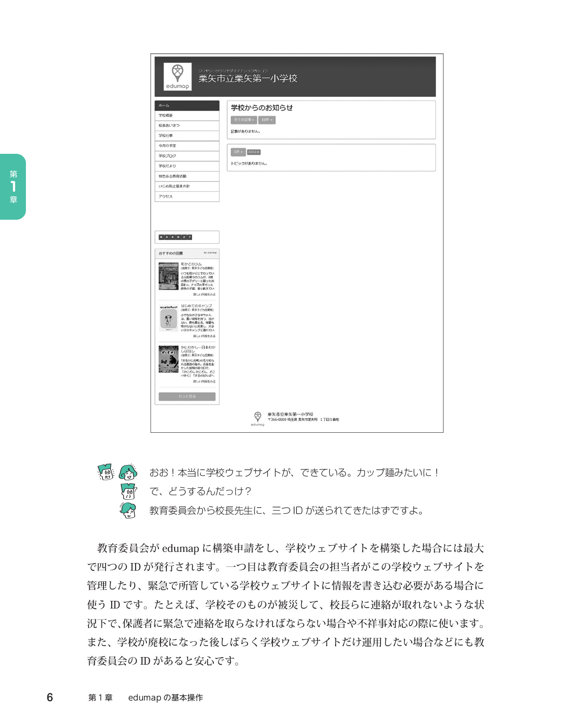Click the トピックがありません message
The height and width of the screenshot is (728, 571).
249,163
